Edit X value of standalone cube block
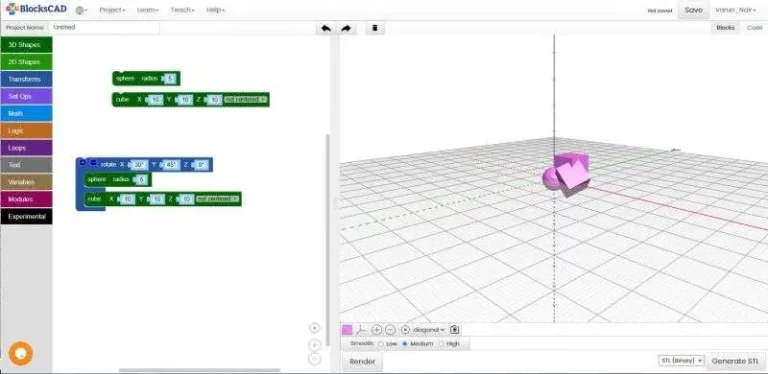 pos(155,100)
